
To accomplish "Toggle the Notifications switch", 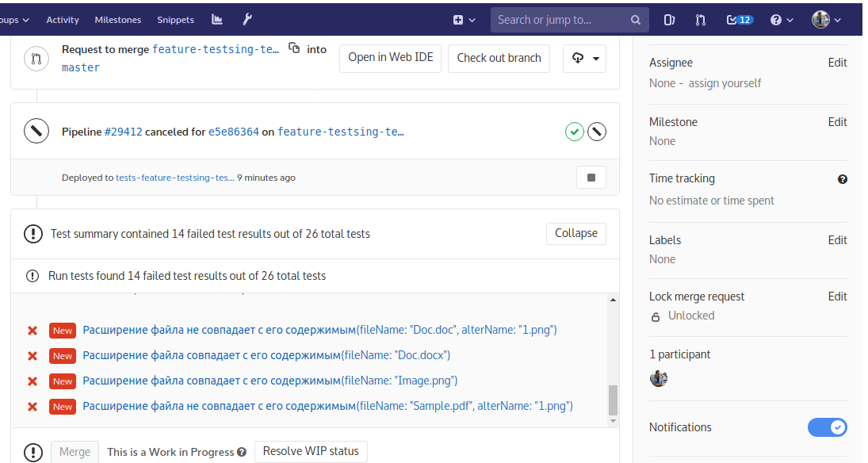I will coord(827,427).
